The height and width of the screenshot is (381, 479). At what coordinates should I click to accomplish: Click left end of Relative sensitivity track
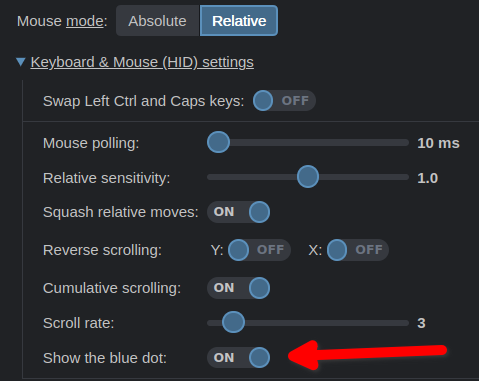[x=211, y=177]
